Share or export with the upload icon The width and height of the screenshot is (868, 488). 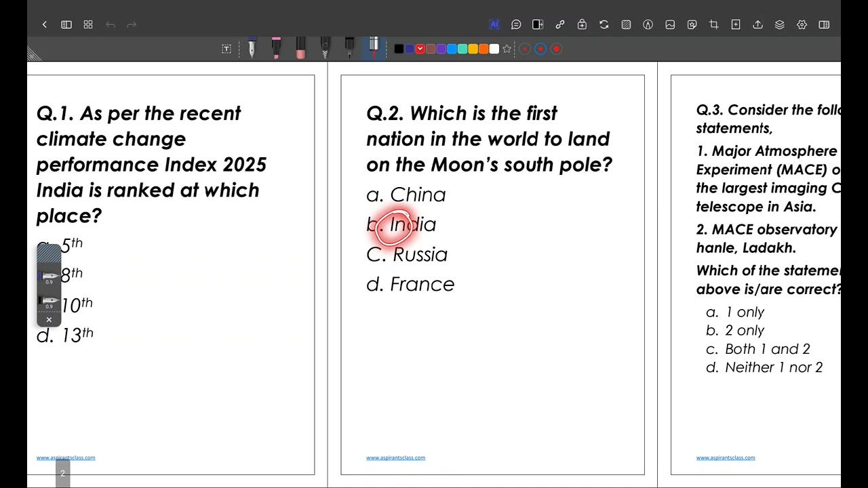click(x=757, y=24)
